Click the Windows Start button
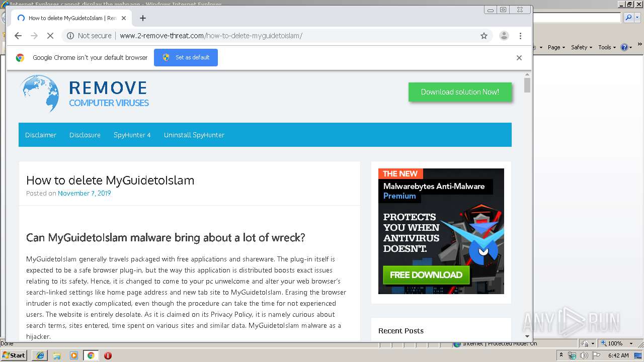644x362 pixels. point(14,355)
